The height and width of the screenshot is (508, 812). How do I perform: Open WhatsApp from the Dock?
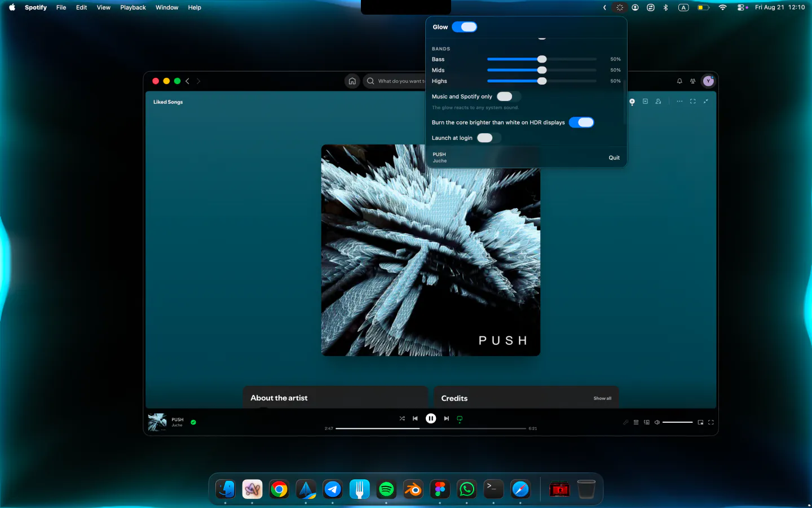coord(467,489)
